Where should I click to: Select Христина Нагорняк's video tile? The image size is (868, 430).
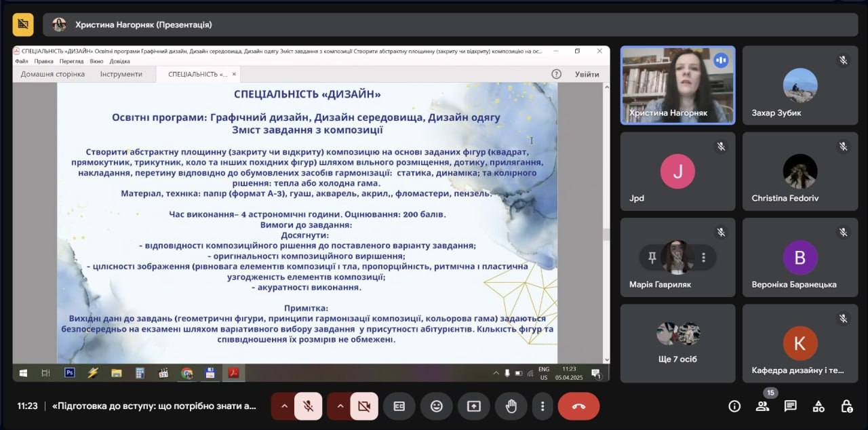[x=677, y=85]
